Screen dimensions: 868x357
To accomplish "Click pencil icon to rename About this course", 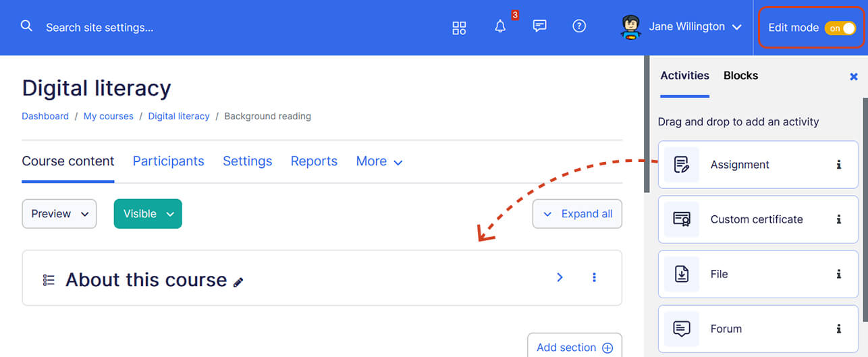I will [x=238, y=282].
